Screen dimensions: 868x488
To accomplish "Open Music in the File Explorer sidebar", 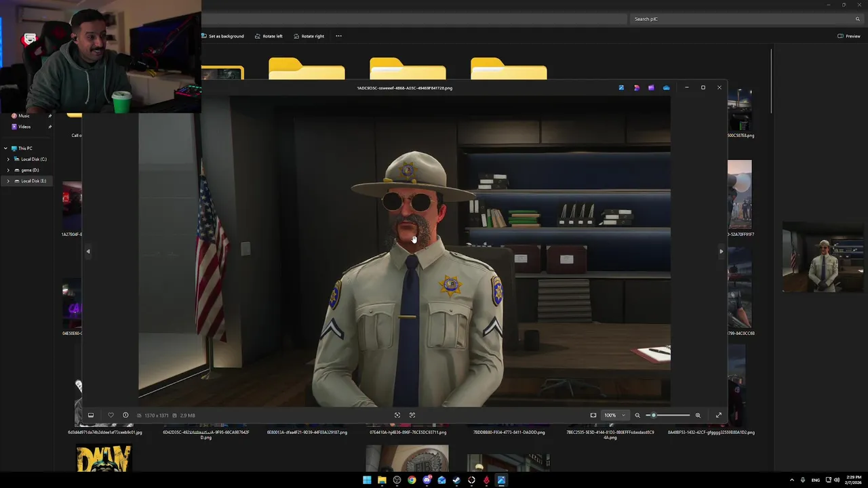I will pyautogui.click(x=24, y=116).
